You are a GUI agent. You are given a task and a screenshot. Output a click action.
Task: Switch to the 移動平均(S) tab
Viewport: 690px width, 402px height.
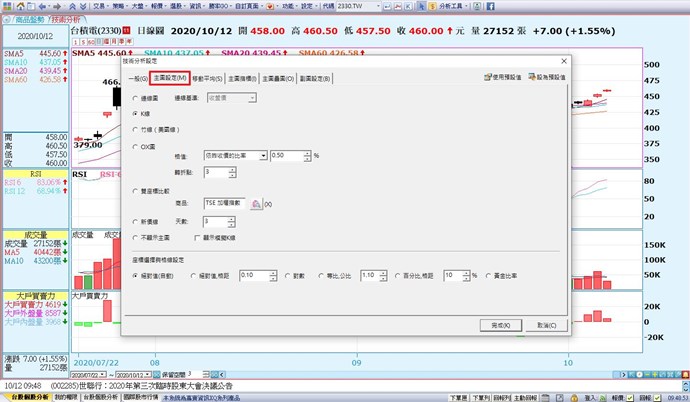[x=209, y=77]
